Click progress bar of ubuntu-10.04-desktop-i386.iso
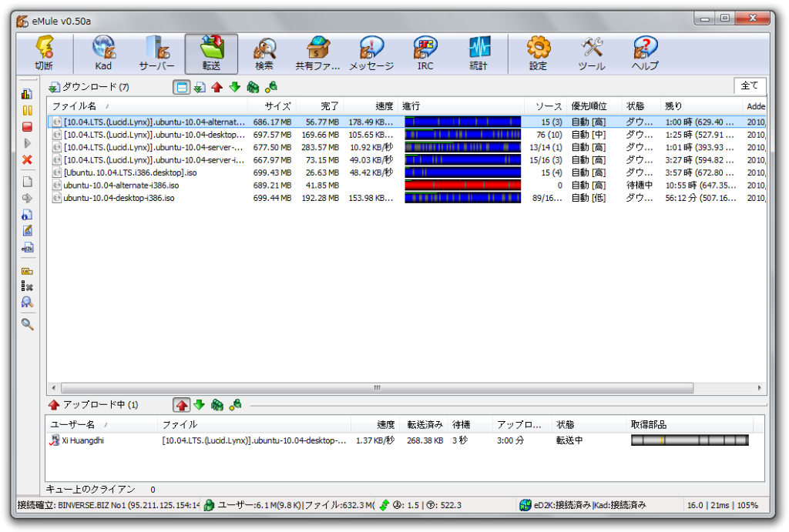 tap(462, 198)
